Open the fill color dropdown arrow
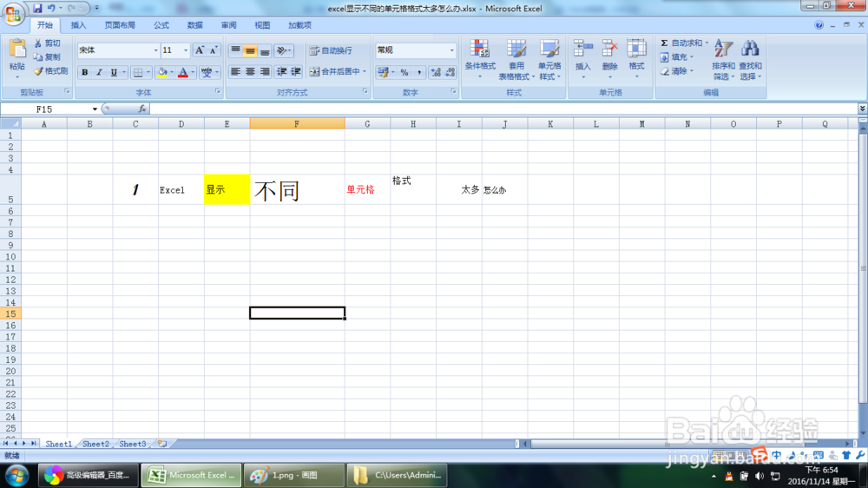This screenshot has height=488, width=868. pyautogui.click(x=172, y=73)
